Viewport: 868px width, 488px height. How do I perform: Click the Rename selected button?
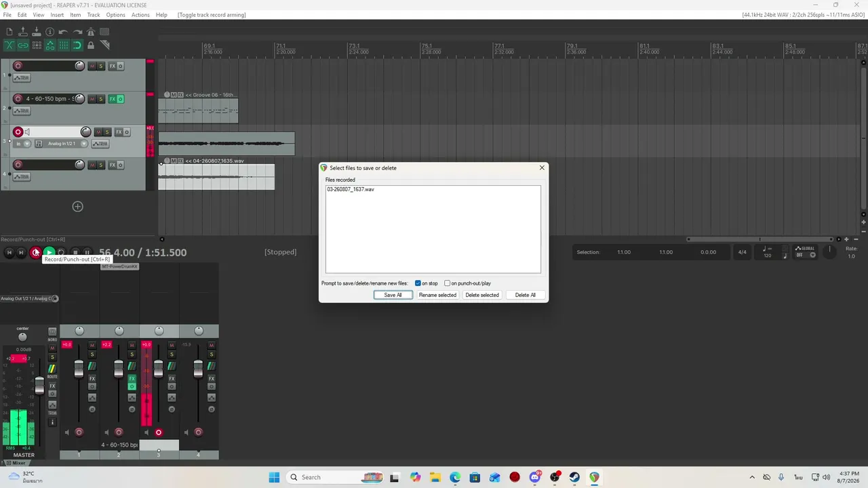[437, 295]
